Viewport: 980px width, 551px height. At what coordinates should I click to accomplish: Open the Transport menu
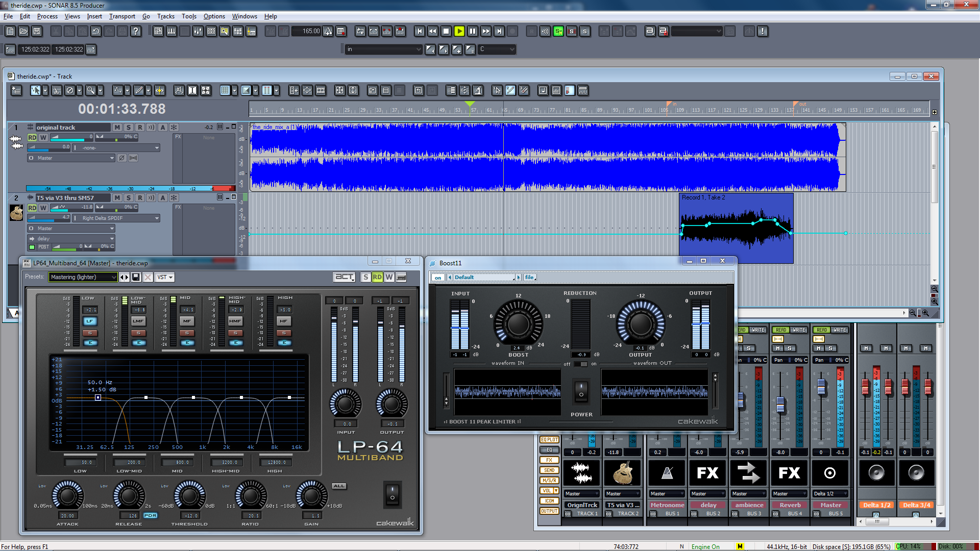122,16
